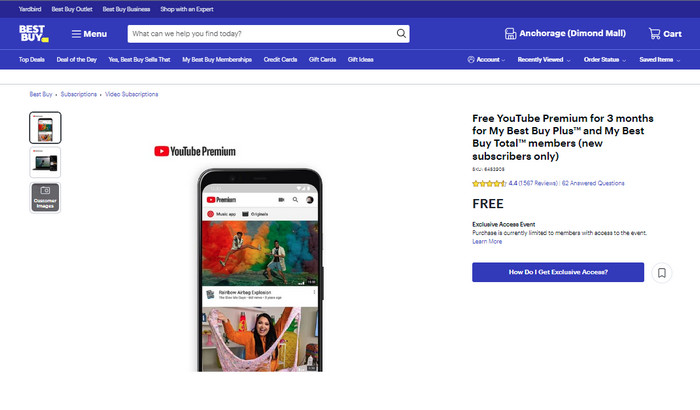Click the YouTube Premium logo image
The image size is (700, 410).
coord(195,151)
